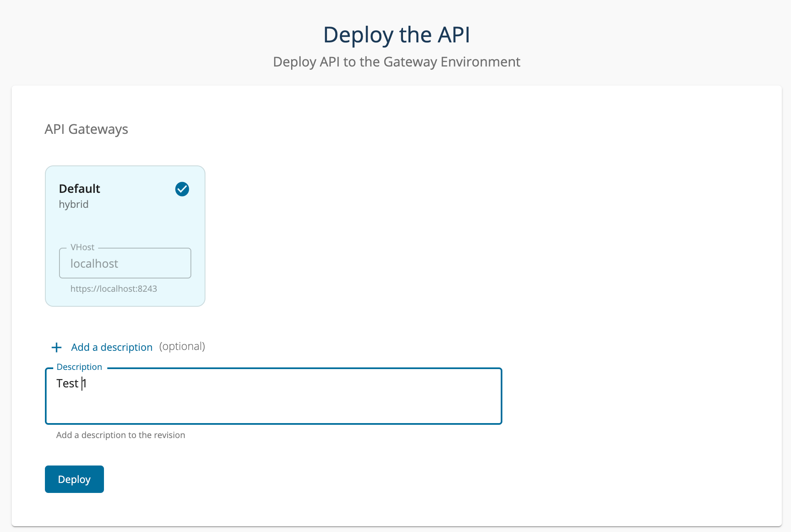Viewport: 791px width, 532px height.
Task: Click the VHost field label
Action: point(82,247)
